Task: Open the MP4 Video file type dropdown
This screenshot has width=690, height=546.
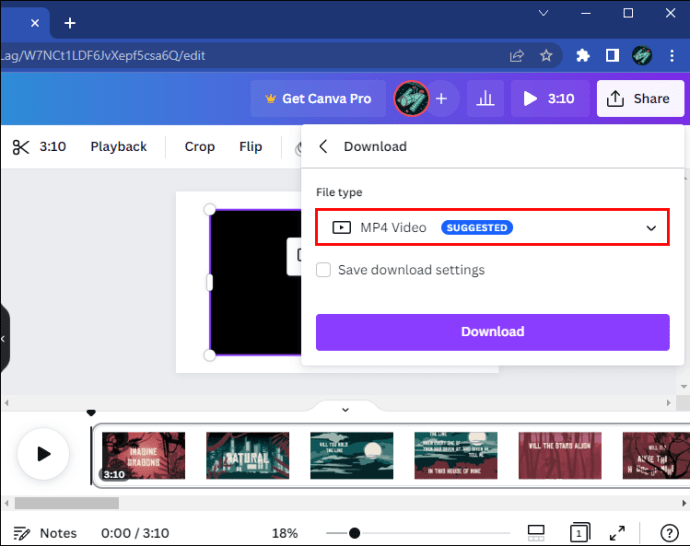Action: click(x=492, y=227)
